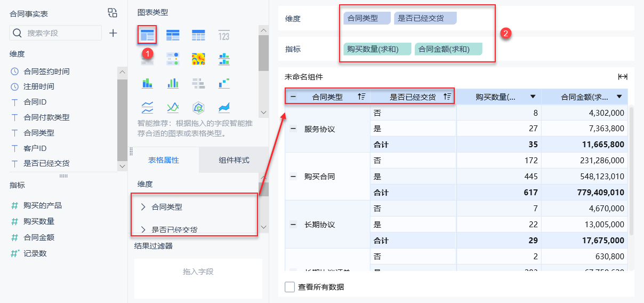The width and height of the screenshot is (644, 303).
Task: Select the 是否已经交货 pill in the dimension bar
Action: tap(425, 18)
